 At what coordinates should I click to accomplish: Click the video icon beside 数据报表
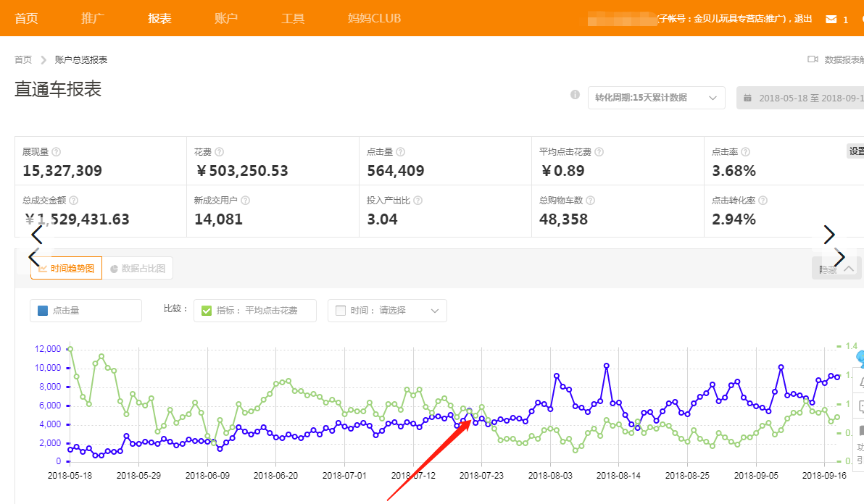pos(813,59)
